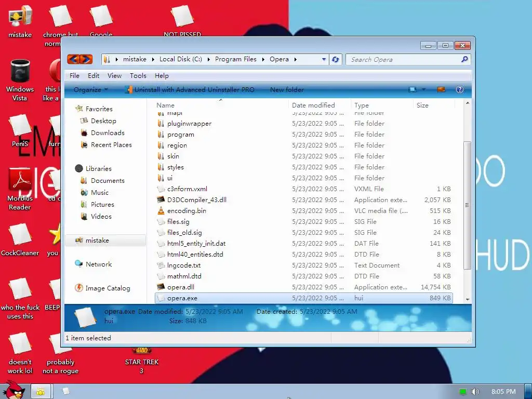Expand the arrow after Local Disk (C:)
The width and height of the screenshot is (532, 399).
(x=208, y=59)
